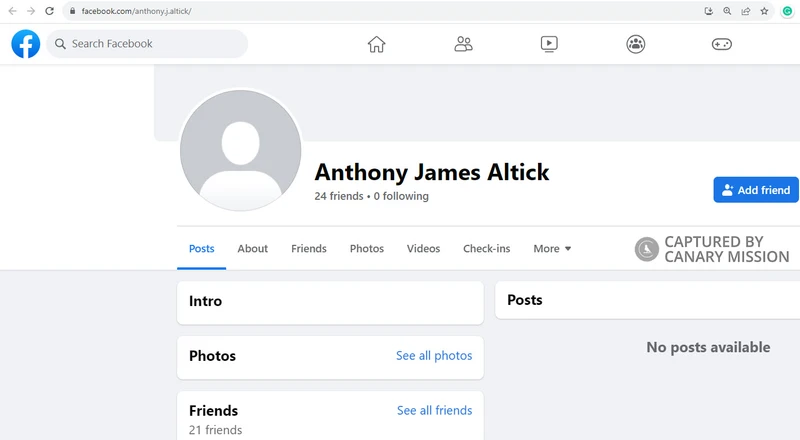This screenshot has width=800, height=440.
Task: Click the 21 friends text
Action: point(215,430)
